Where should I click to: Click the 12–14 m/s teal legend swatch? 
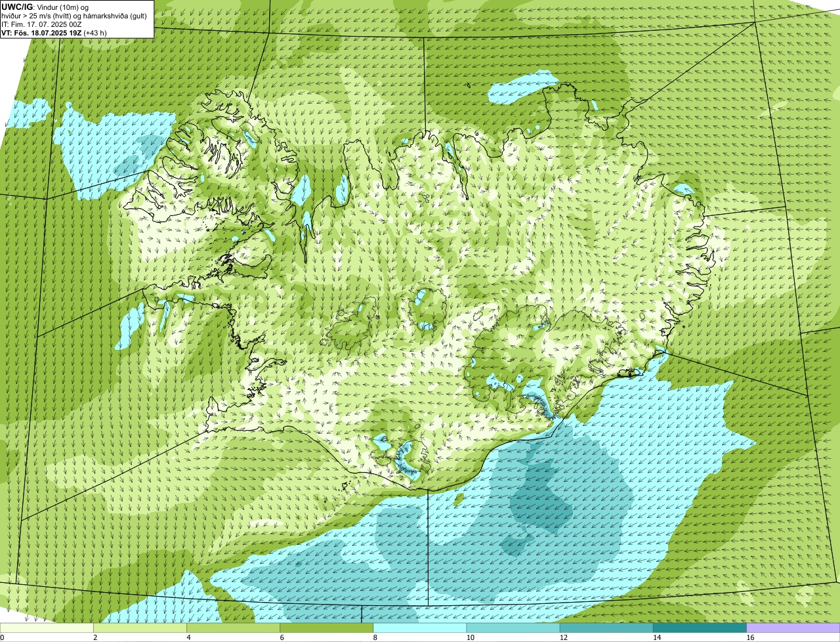click(x=606, y=628)
